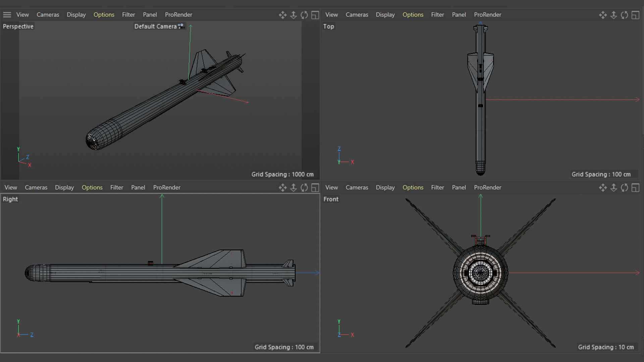Image resolution: width=644 pixels, height=362 pixels.
Task: Open ProRender menu in Perspective viewport
Action: 178,15
